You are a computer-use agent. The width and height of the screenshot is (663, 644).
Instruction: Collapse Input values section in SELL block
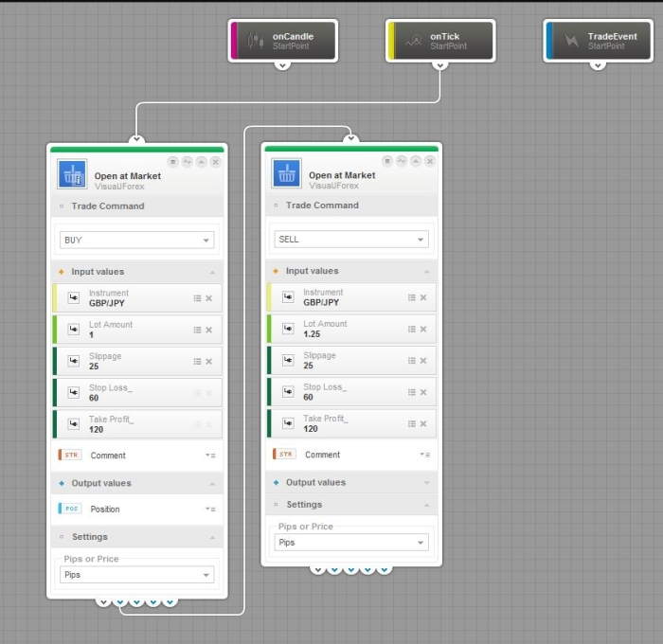tap(427, 271)
